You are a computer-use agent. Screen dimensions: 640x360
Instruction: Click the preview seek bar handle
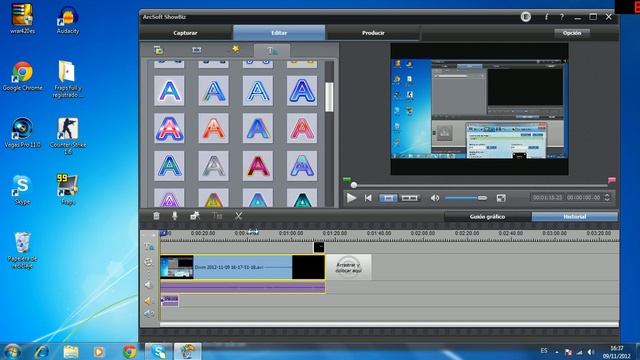tap(354, 185)
